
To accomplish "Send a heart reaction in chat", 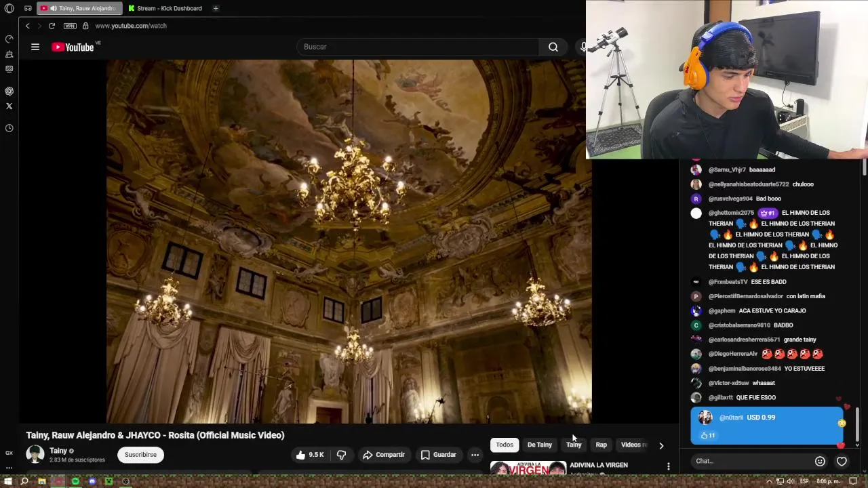I will click(x=842, y=461).
